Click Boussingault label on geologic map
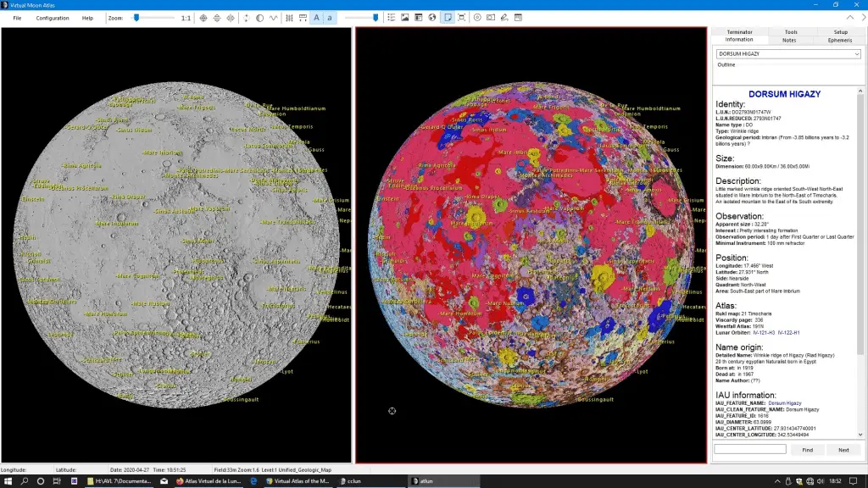This screenshot has height=488, width=868. (595, 400)
